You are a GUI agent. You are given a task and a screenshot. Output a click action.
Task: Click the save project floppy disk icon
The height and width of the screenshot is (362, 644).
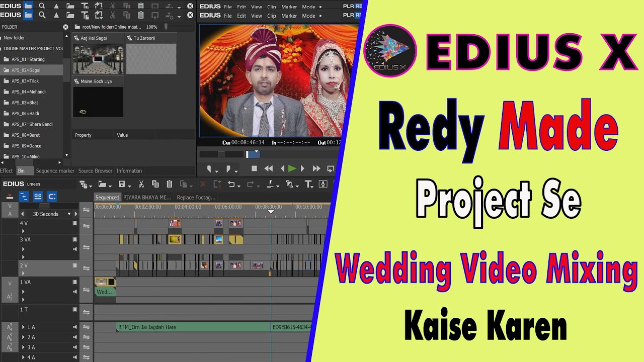tap(121, 184)
